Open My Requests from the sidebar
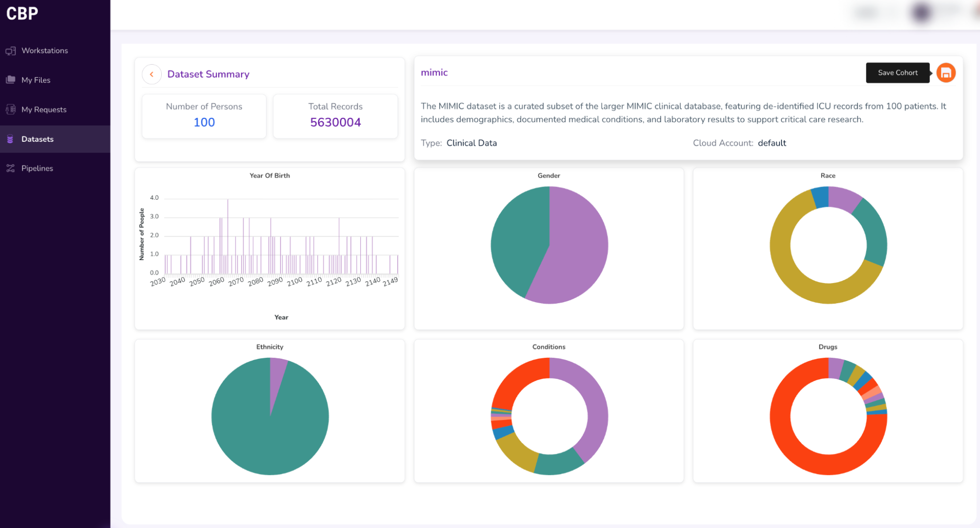The height and width of the screenshot is (528, 980). click(44, 109)
